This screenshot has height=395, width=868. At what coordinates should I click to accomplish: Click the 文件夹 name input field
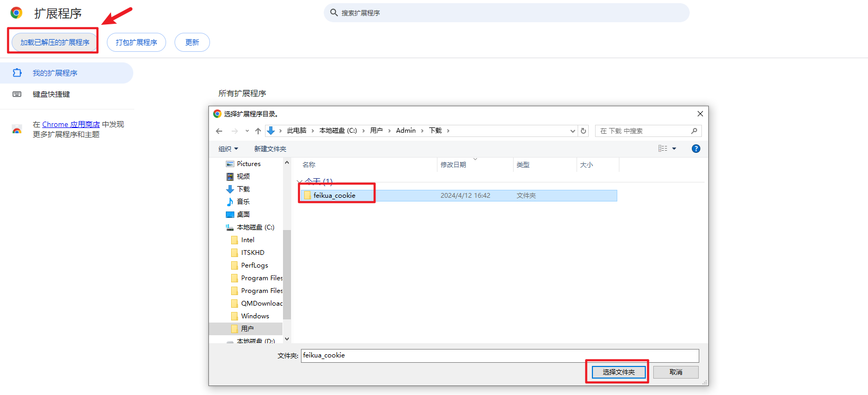(x=500, y=355)
